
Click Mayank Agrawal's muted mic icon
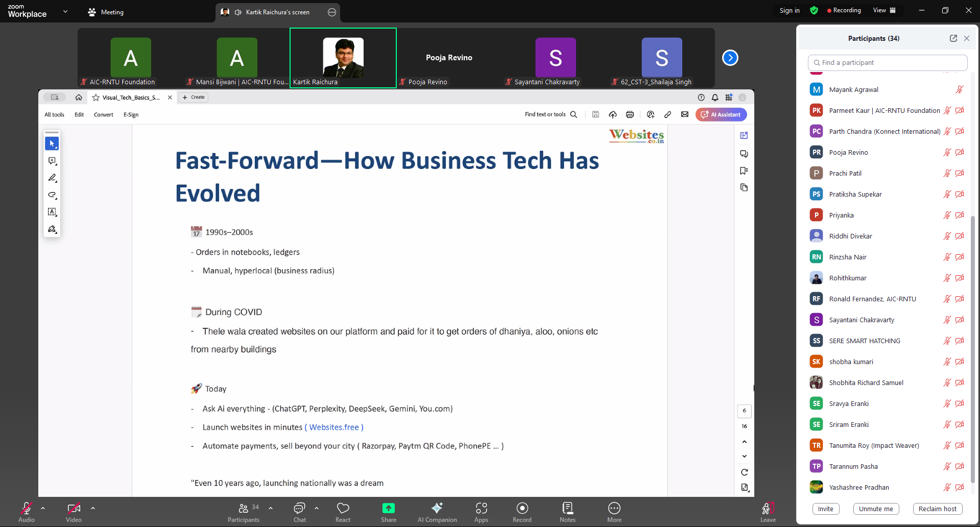tap(959, 89)
